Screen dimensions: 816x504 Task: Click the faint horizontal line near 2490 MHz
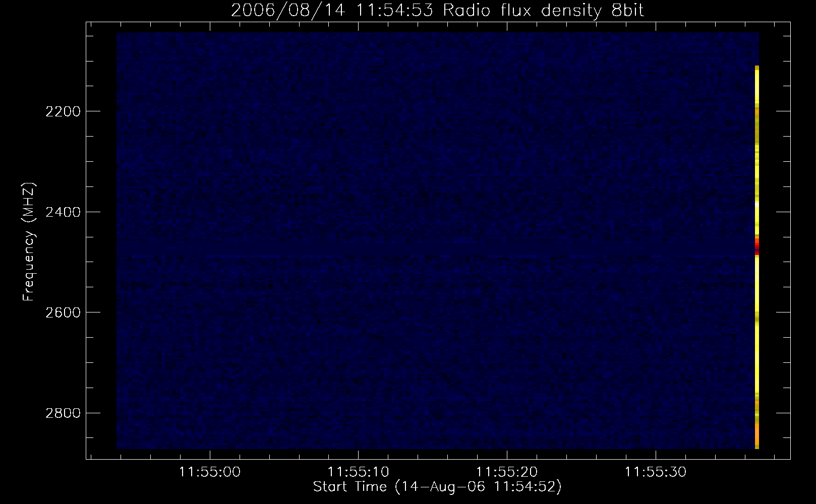[436, 257]
